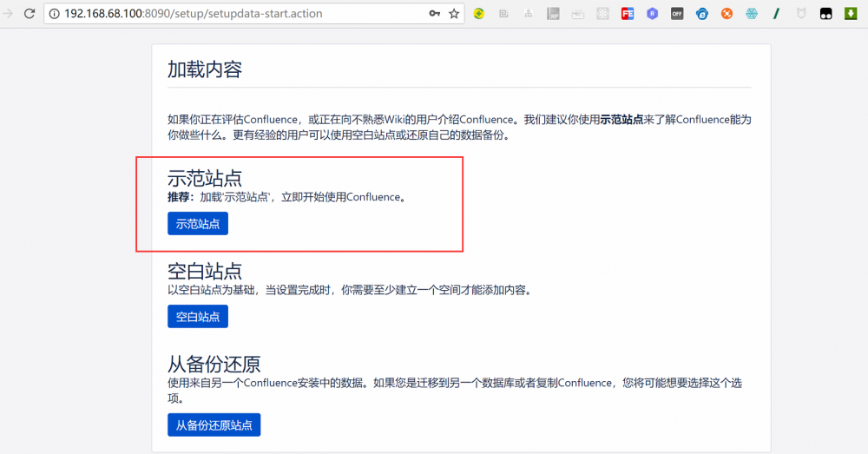This screenshot has width=868, height=454.
Task: Click the gray hierarchy-tree extension icon
Action: (x=528, y=14)
